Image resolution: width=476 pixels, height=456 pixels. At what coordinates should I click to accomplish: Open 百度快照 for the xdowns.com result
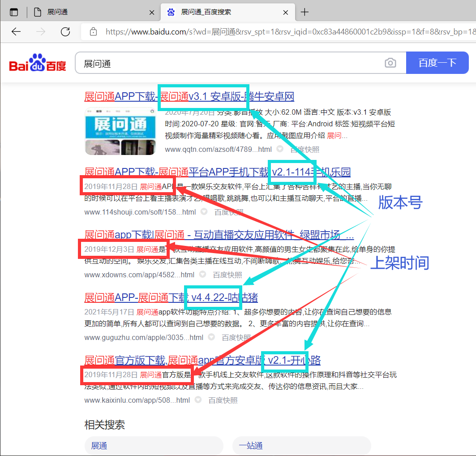coord(227,275)
